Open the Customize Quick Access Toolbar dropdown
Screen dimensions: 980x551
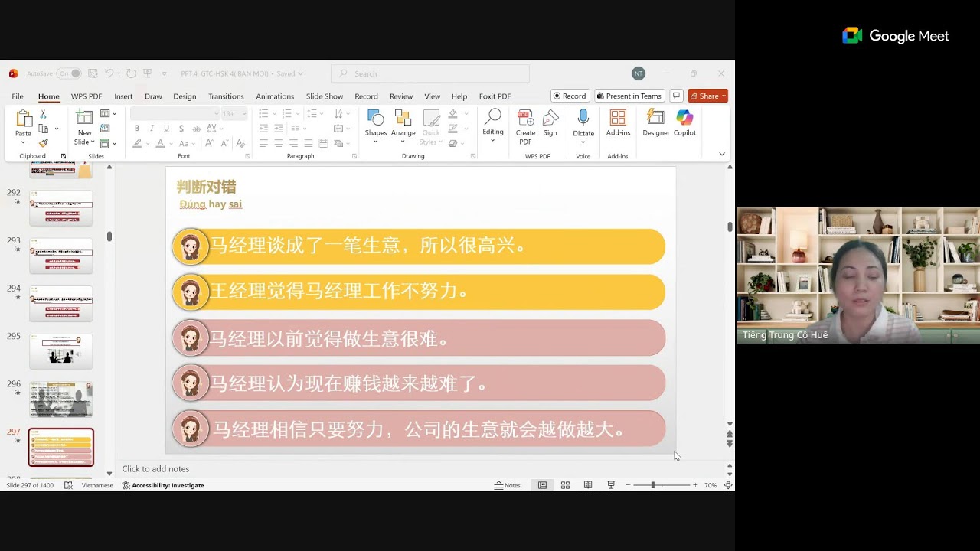164,73
